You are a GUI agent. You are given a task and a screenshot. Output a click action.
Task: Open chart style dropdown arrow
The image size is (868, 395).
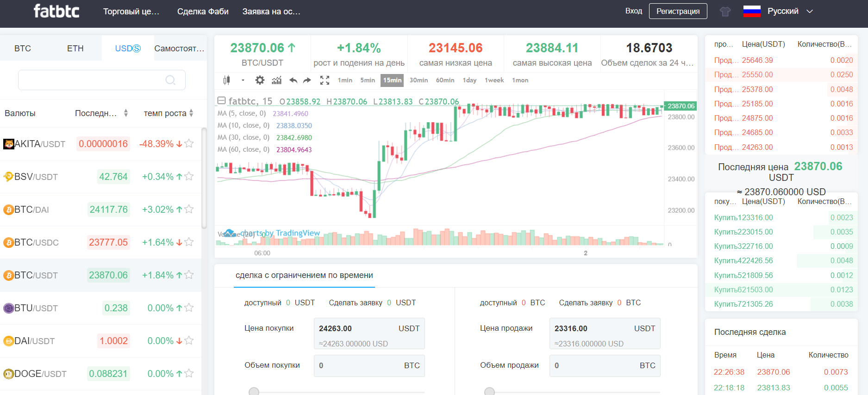[x=243, y=80]
